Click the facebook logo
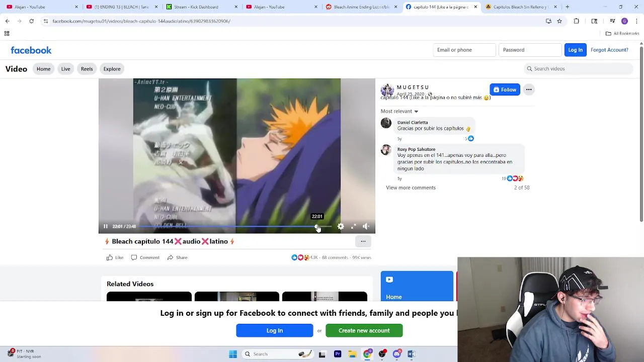 (x=31, y=50)
